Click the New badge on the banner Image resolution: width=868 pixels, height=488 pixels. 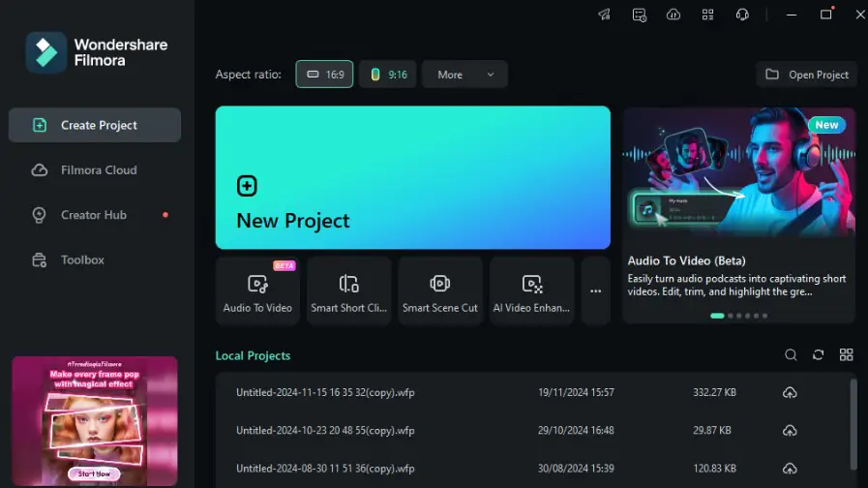click(x=826, y=125)
